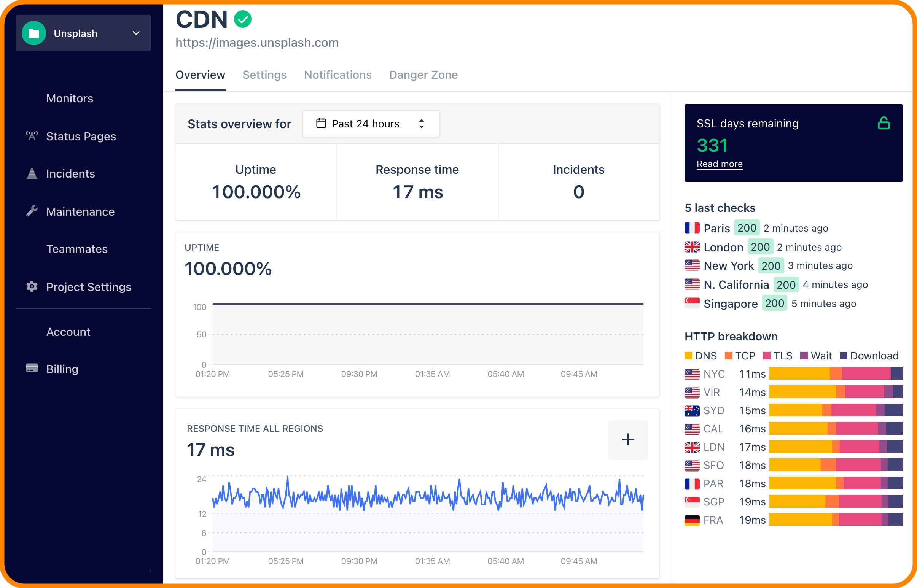Expand the Unsplash project dropdown chevron
The height and width of the screenshot is (588, 917).
[x=136, y=33]
